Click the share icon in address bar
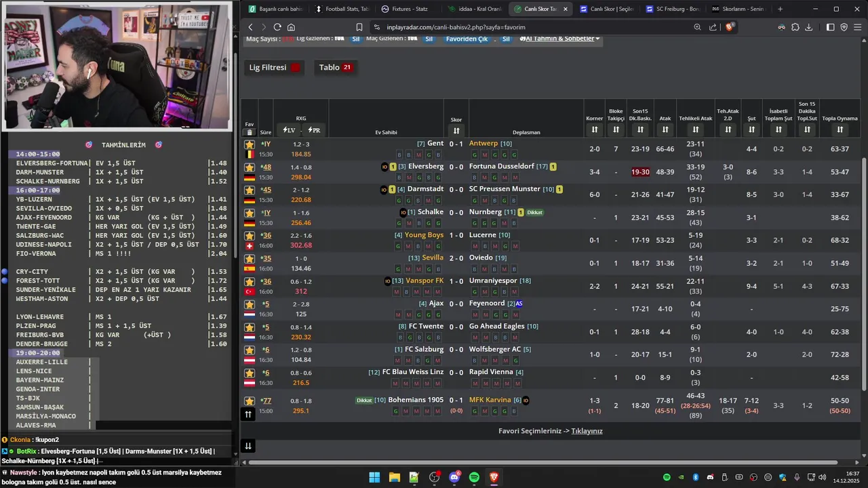This screenshot has width=868, height=488. (713, 27)
